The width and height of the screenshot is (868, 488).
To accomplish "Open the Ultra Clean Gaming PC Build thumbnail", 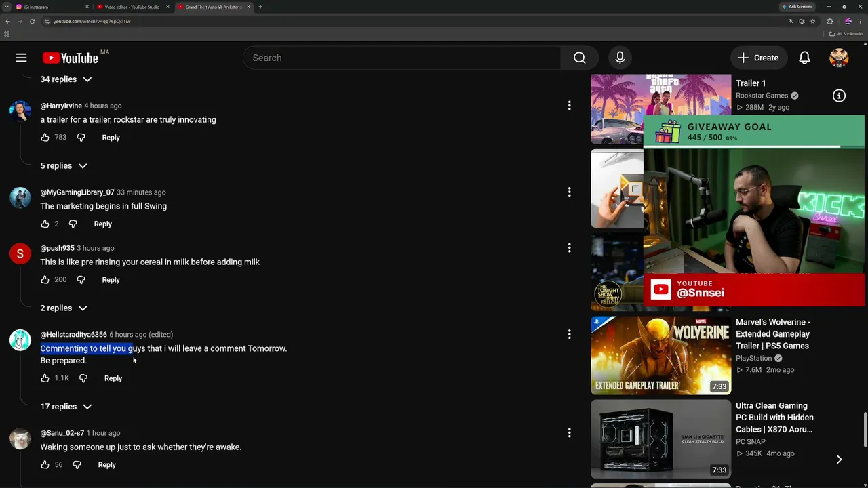I will (661, 439).
